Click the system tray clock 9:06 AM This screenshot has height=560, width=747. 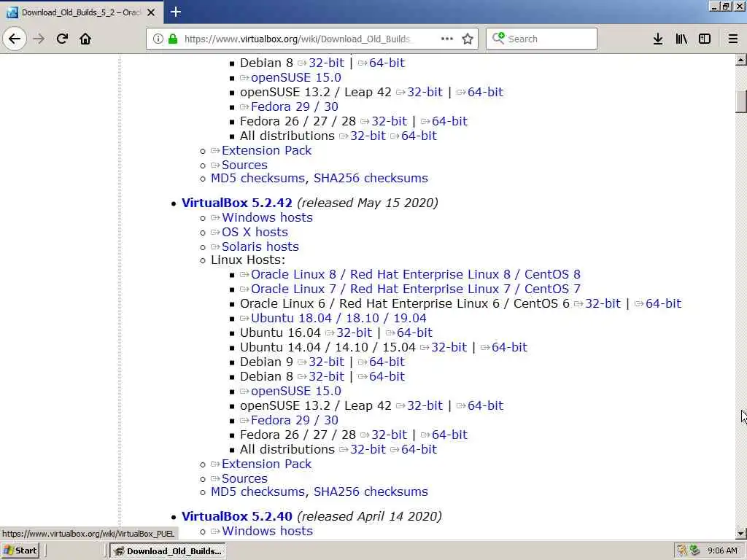click(722, 551)
